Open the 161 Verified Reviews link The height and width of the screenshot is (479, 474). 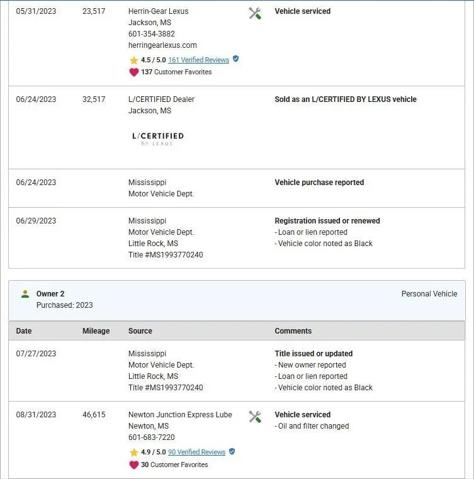click(199, 60)
